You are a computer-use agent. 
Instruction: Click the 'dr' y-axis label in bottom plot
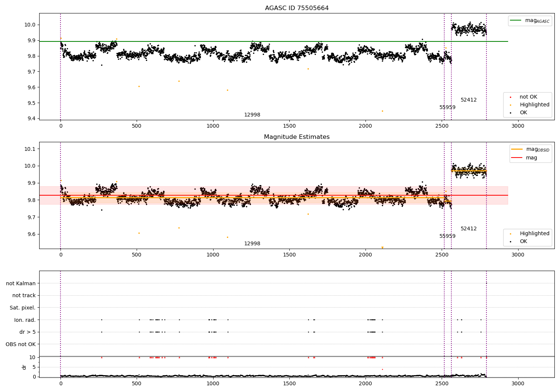(x=24, y=367)
